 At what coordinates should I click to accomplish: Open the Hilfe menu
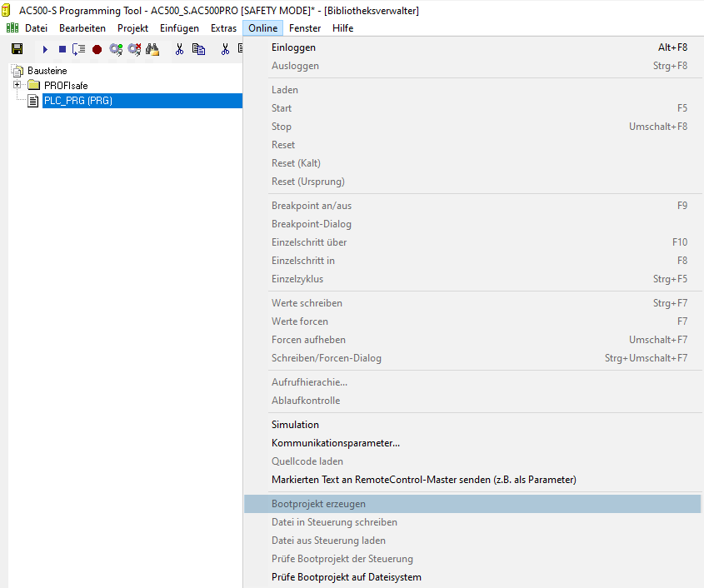click(342, 28)
